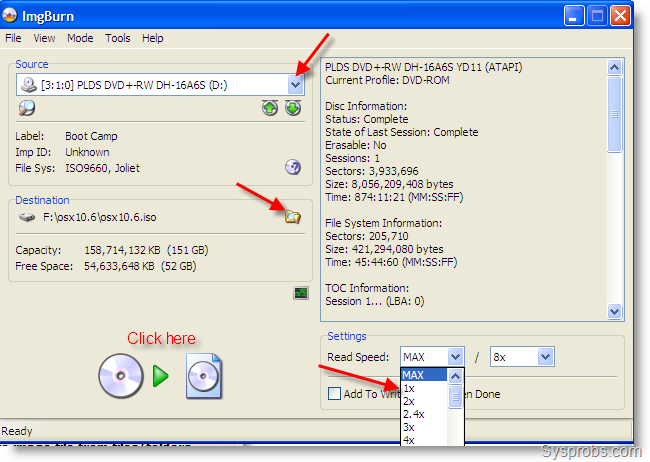
Task: Select MAX in the speed list
Action: click(424, 375)
